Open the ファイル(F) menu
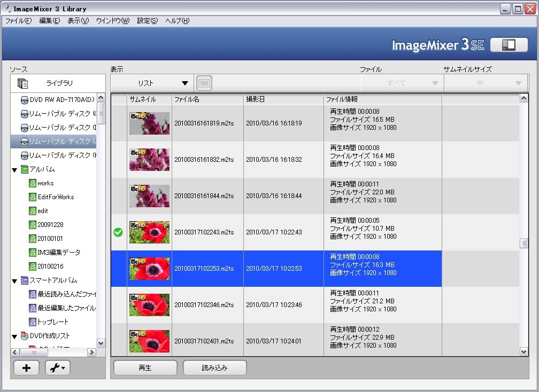539x392 pixels. (18, 21)
